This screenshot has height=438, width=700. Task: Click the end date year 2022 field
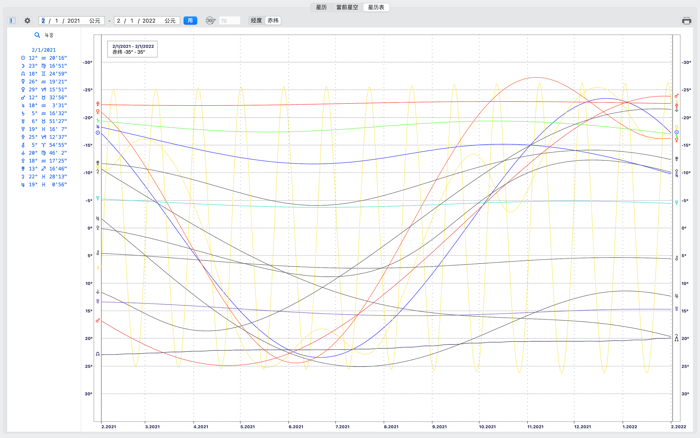149,20
